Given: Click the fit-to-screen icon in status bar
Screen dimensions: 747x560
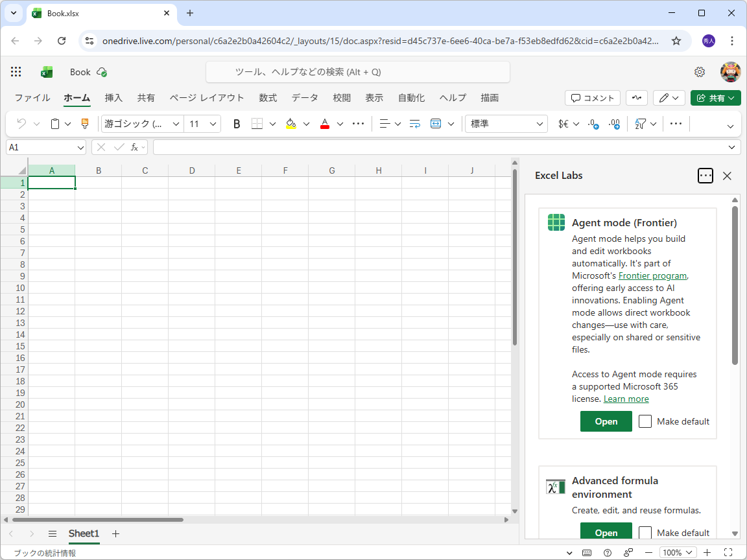Looking at the screenshot, I should [x=728, y=553].
